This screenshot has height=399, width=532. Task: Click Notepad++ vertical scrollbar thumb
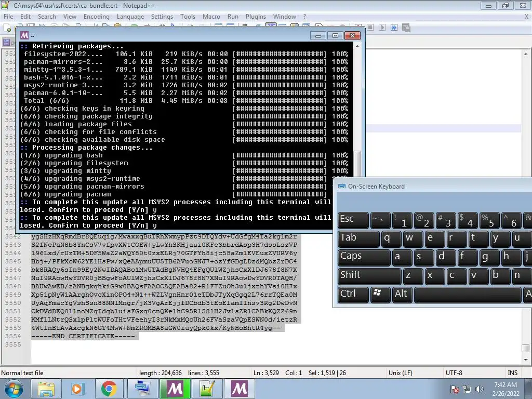click(x=526, y=349)
